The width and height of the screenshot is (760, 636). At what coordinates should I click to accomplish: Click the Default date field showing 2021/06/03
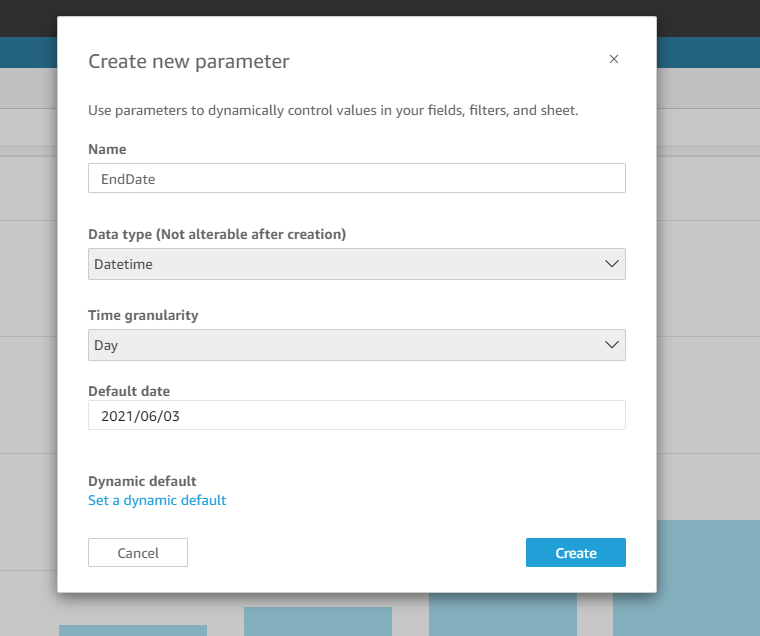[357, 415]
